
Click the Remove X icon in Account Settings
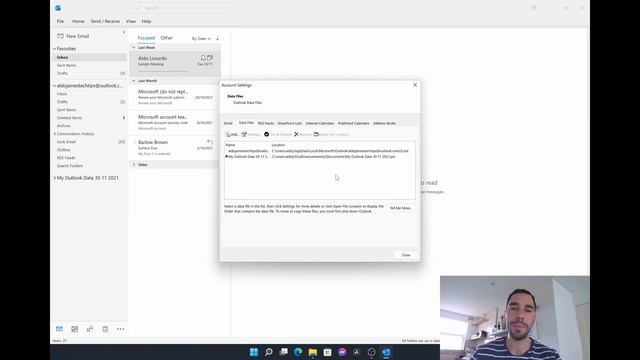point(296,134)
